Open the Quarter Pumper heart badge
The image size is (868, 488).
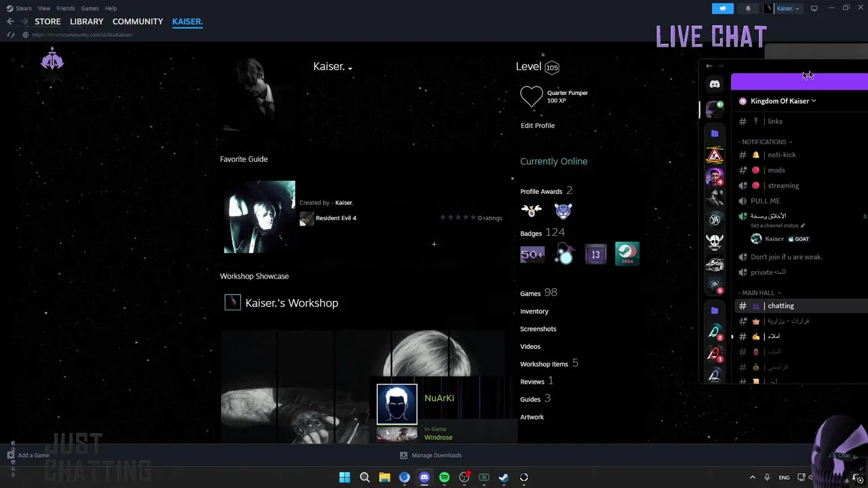pos(532,97)
